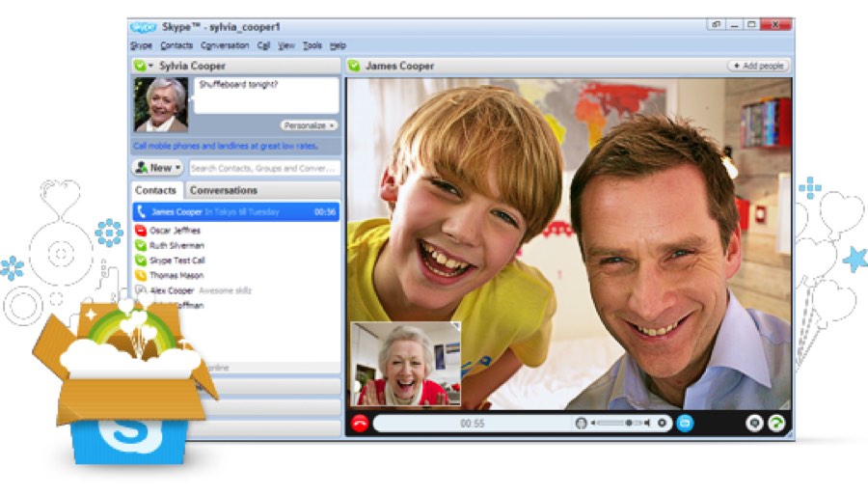Close the Skype window
The width and height of the screenshot is (868, 495).
click(x=775, y=25)
